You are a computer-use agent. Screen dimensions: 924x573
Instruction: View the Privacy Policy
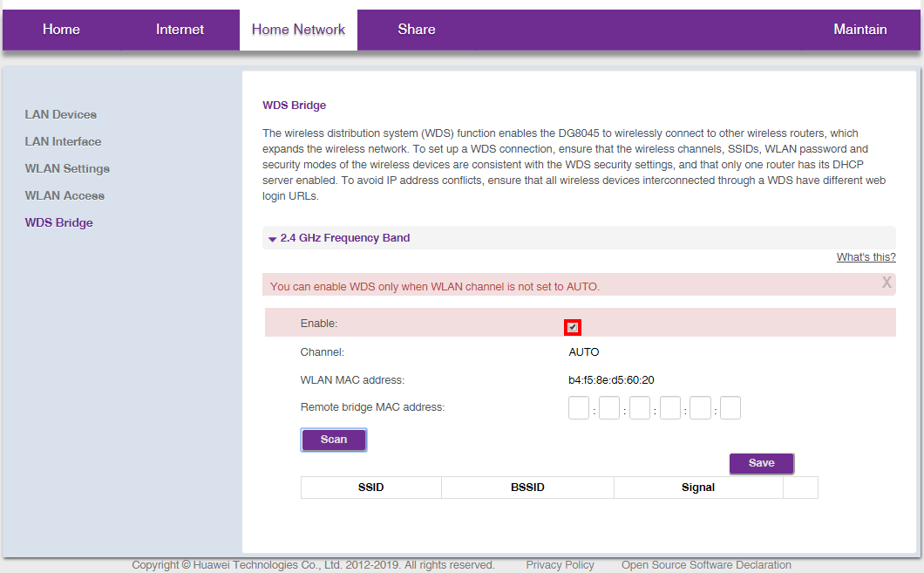pos(560,564)
